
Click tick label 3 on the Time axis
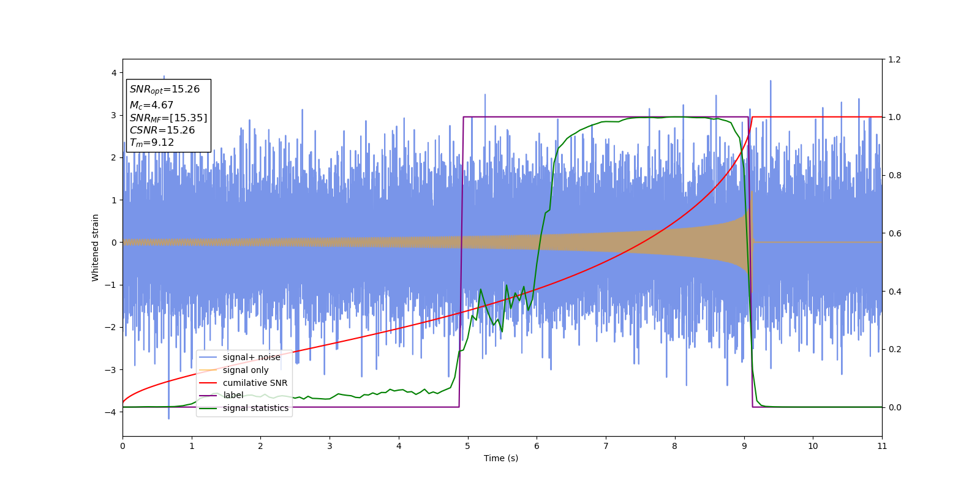[x=330, y=446]
